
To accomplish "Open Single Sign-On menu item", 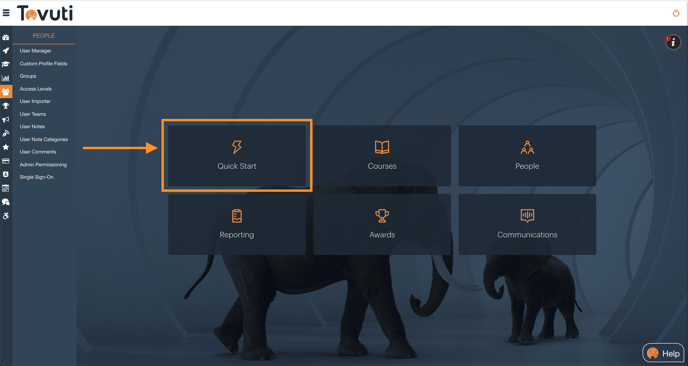I will tap(36, 177).
